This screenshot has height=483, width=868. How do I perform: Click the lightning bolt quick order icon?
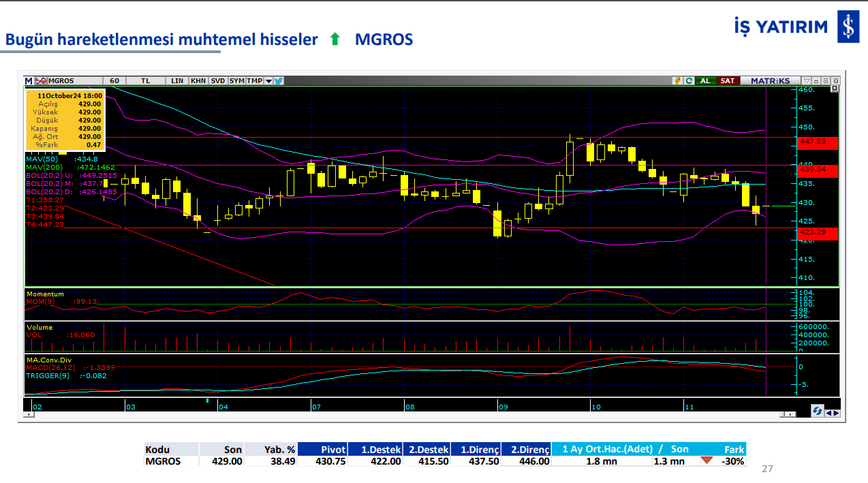677,80
